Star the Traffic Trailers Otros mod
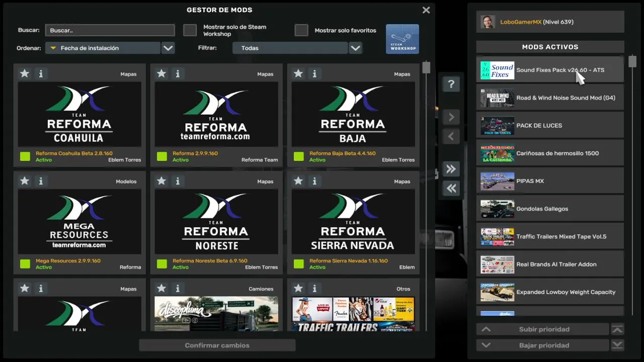The width and height of the screenshot is (644, 362). click(298, 289)
